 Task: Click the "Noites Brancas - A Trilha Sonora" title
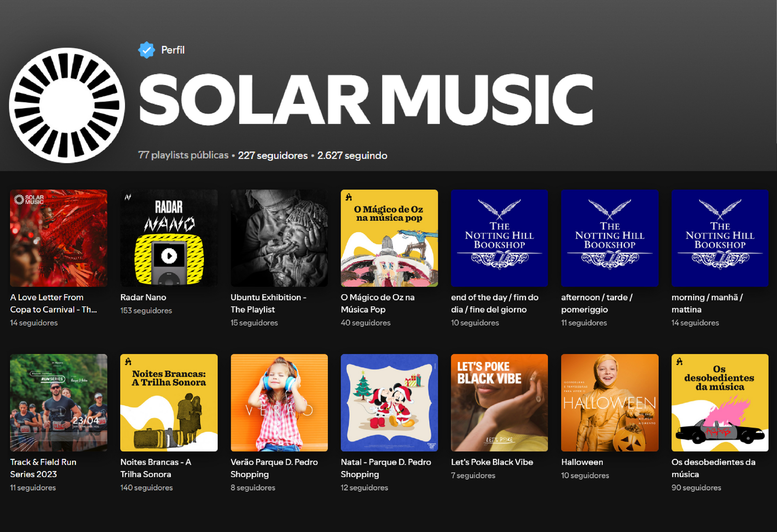(156, 468)
